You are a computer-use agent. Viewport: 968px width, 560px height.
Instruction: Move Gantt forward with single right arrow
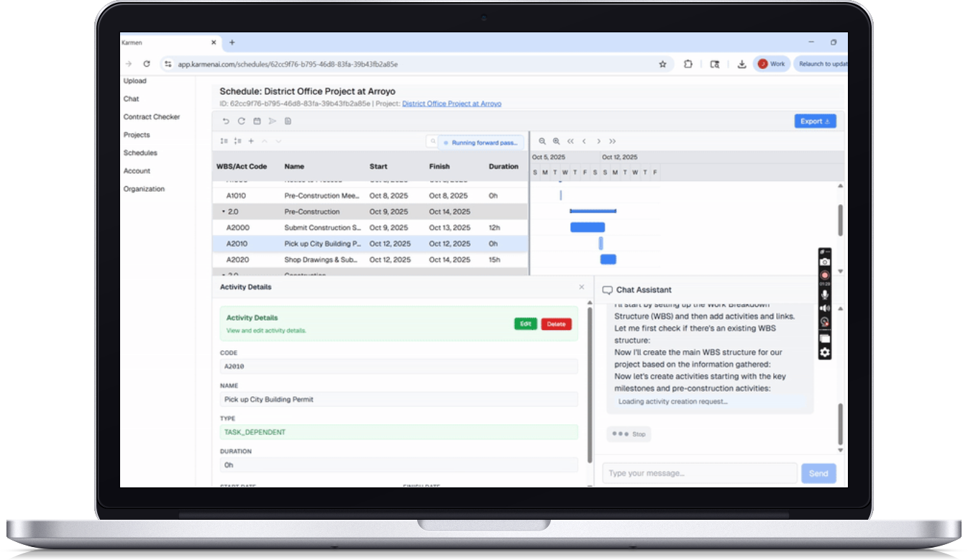point(598,142)
